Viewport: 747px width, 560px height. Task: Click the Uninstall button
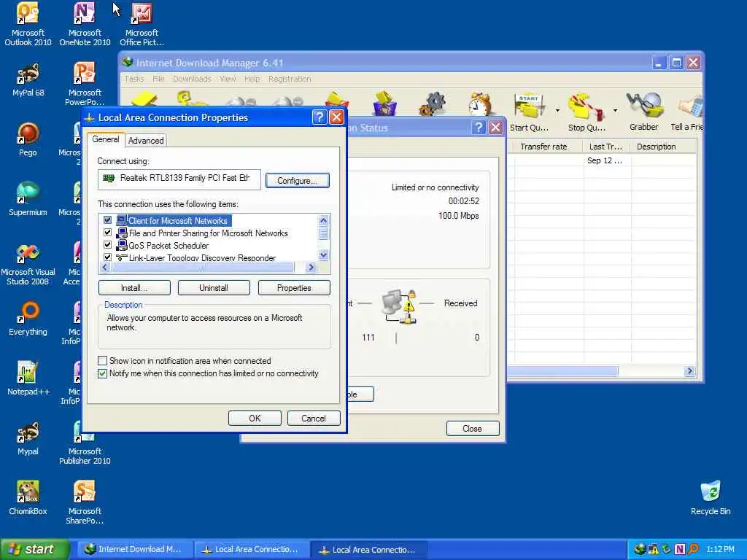(214, 287)
